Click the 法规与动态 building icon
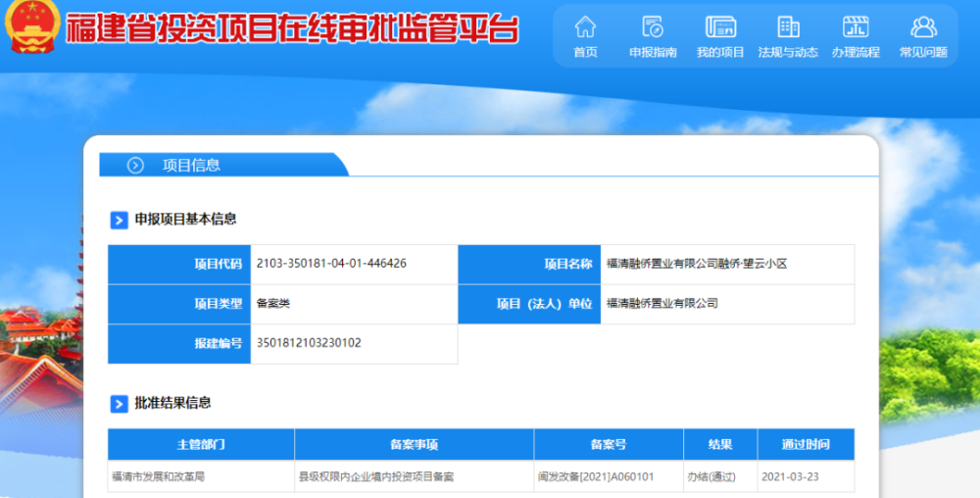This screenshot has height=498, width=980. [x=788, y=26]
